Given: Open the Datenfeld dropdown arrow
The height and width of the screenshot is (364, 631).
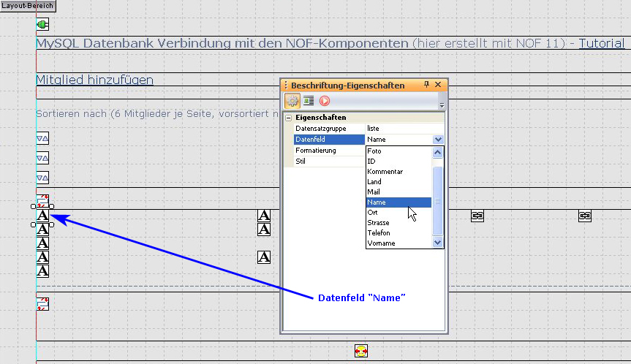Looking at the screenshot, I should (438, 139).
